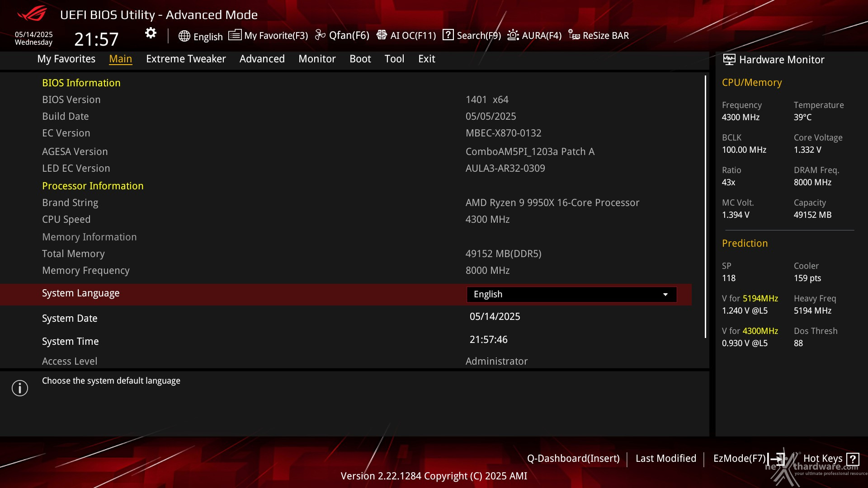Click the Prediction section heading
Viewport: 868px width, 488px height.
(745, 244)
